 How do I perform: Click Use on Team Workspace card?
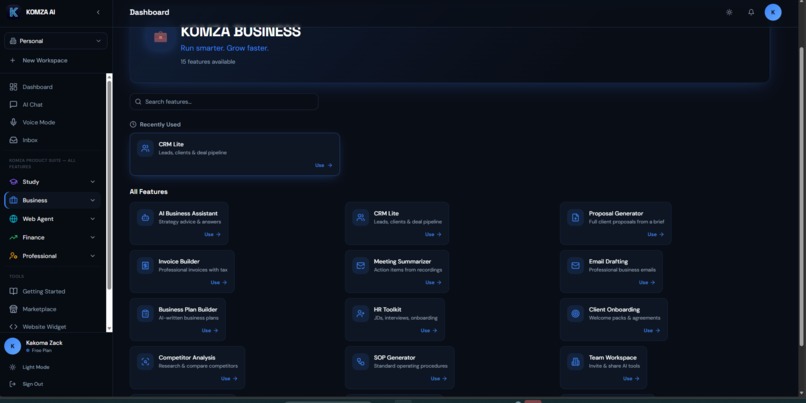click(632, 379)
